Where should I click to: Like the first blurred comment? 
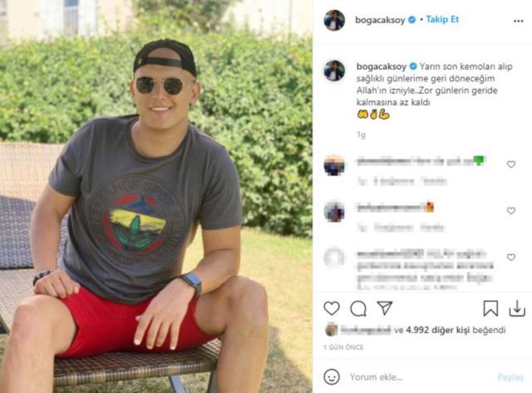[511, 164]
